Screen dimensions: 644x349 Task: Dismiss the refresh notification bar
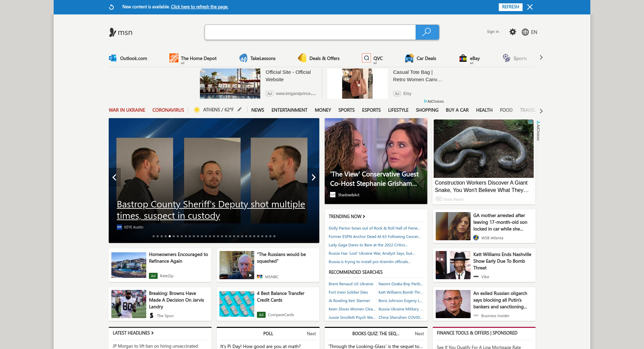tap(530, 7)
